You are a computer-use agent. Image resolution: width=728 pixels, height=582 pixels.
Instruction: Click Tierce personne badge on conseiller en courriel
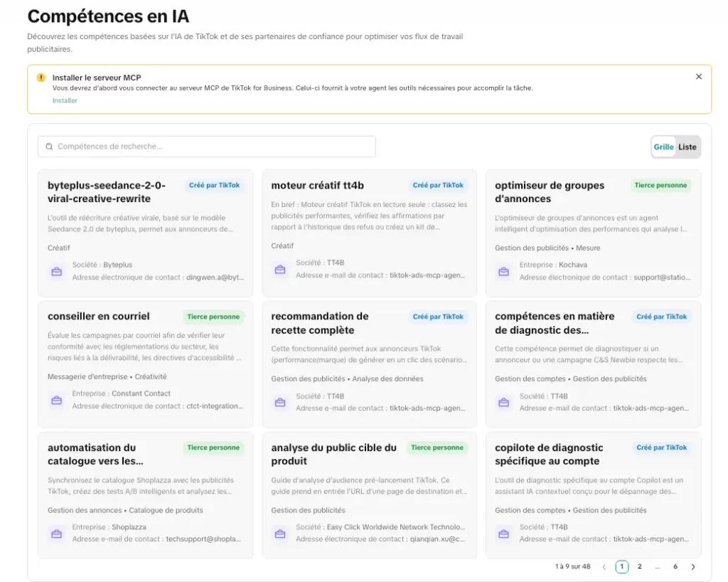coord(213,317)
